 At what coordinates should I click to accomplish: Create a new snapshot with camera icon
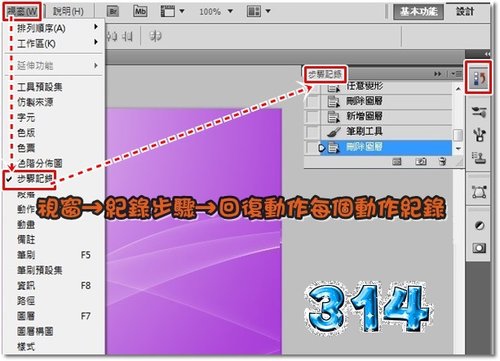click(x=421, y=162)
